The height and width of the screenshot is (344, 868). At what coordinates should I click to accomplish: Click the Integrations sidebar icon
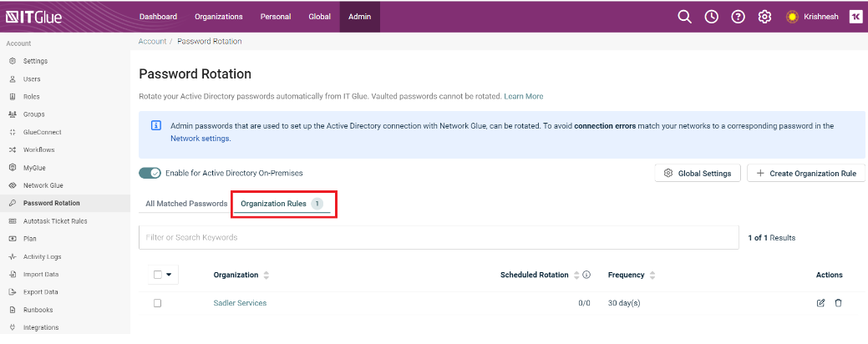click(x=13, y=327)
